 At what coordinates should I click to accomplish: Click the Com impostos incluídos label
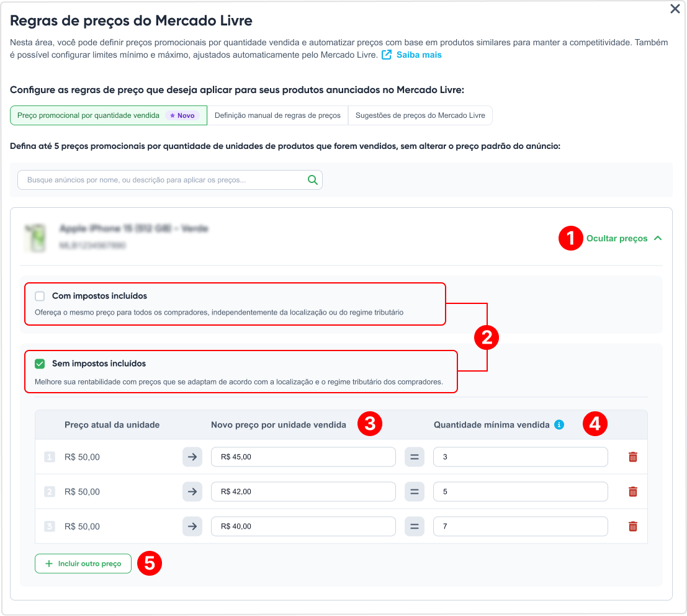(x=99, y=296)
